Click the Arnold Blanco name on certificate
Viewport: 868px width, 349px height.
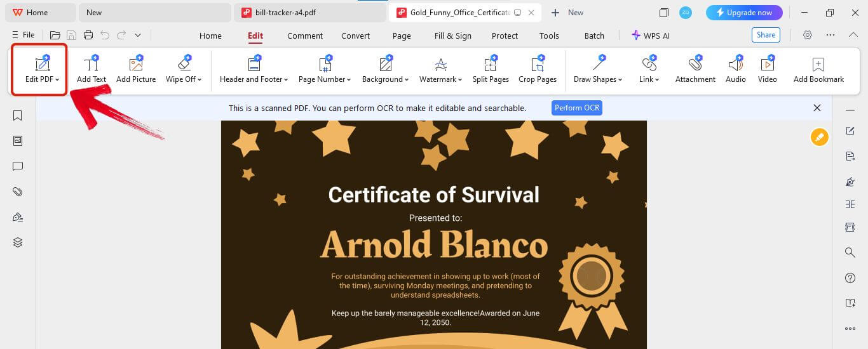(433, 246)
